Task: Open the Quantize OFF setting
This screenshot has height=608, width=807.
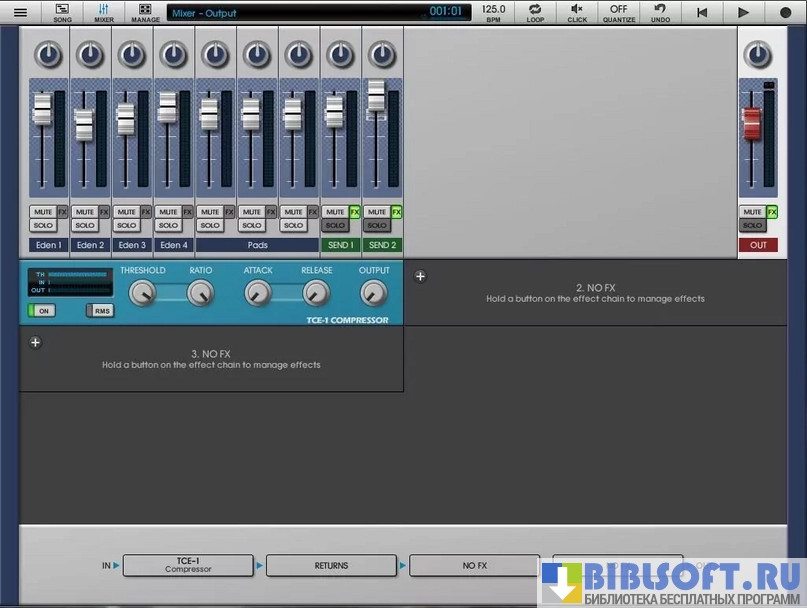Action: pyautogui.click(x=619, y=12)
